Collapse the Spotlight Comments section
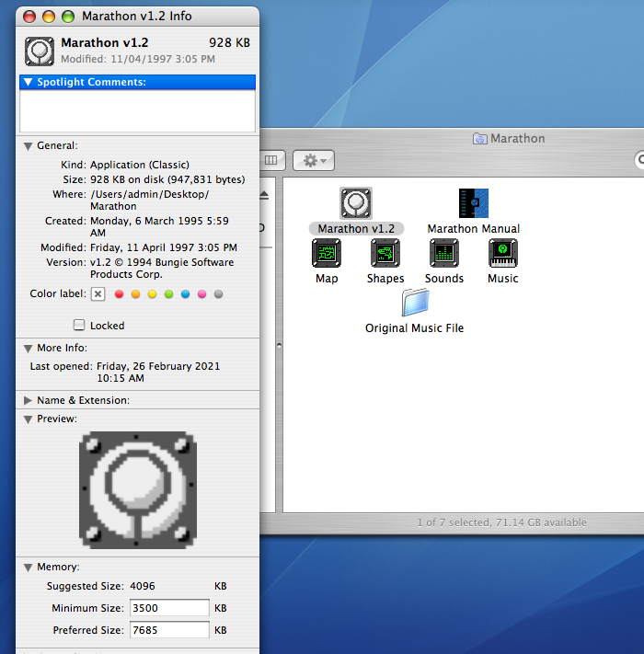The width and height of the screenshot is (644, 654). 28,82
